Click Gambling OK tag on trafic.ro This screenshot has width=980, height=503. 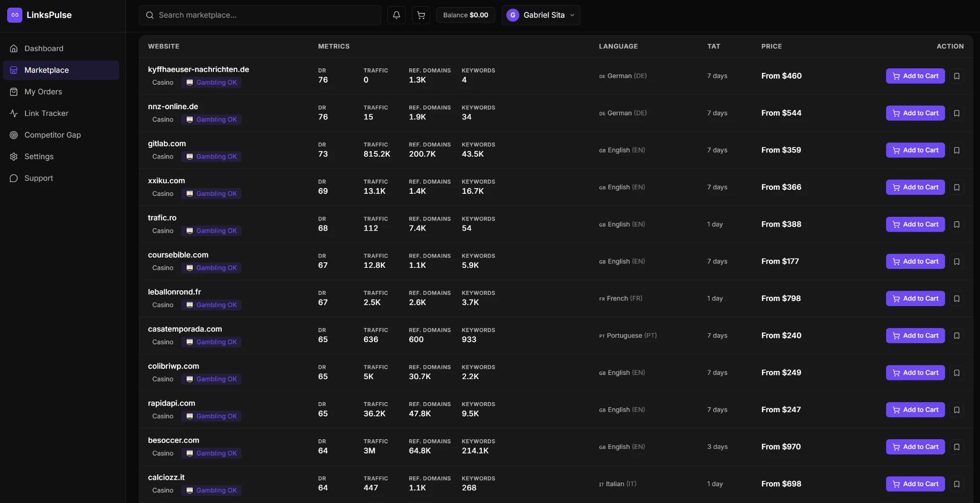211,231
